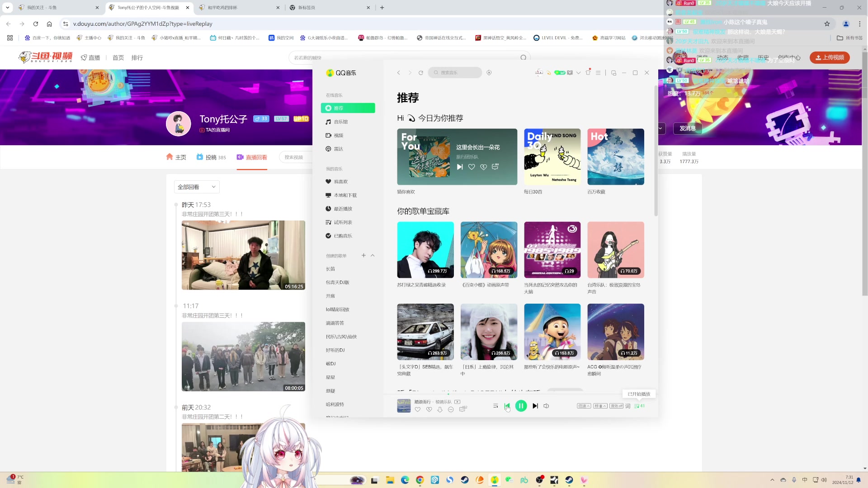
Task: Expand the chevron beside 发消息 button
Action: coord(660,128)
